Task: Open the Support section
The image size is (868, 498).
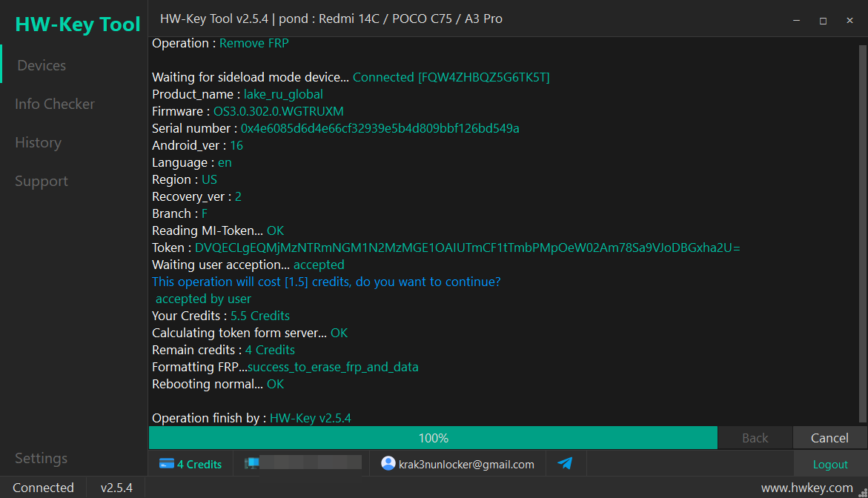Action: [x=42, y=181]
